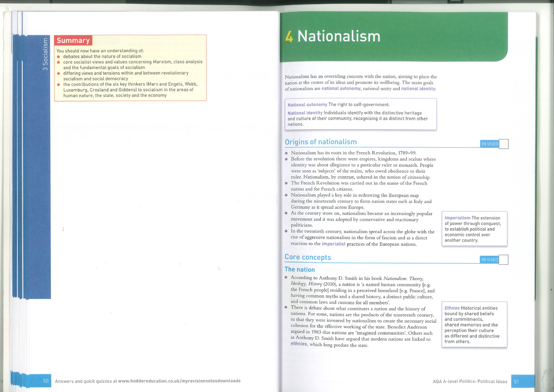Expand the Imperialism definition box
The width and height of the screenshot is (554, 392).
coord(474,229)
